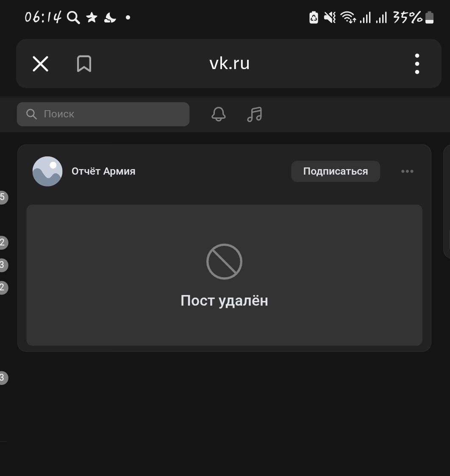Tap the moon weather status icon

click(110, 18)
